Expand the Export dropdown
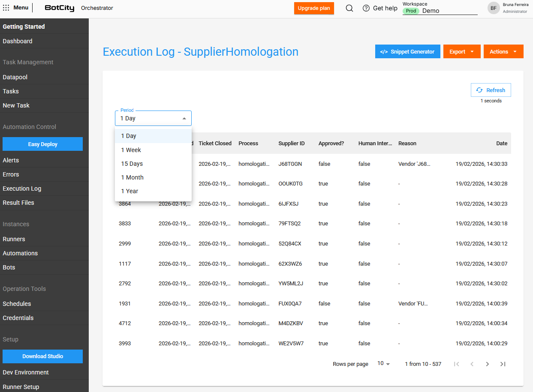533x392 pixels. coord(461,51)
